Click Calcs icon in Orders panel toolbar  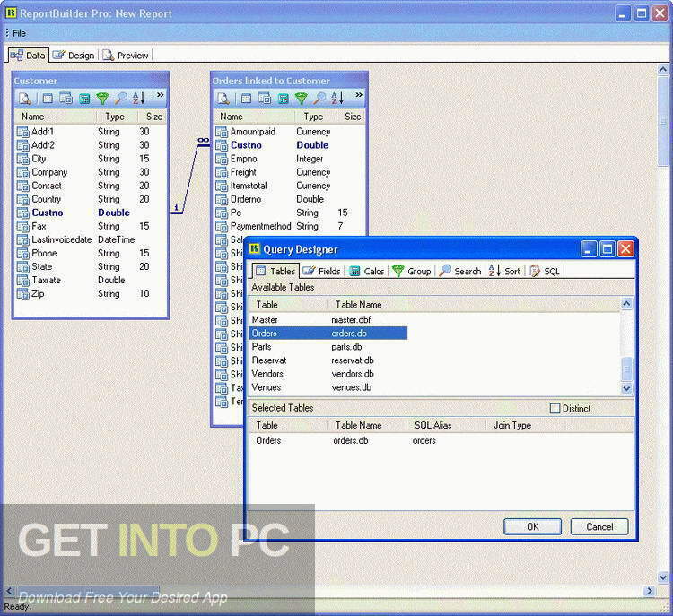pos(284,100)
